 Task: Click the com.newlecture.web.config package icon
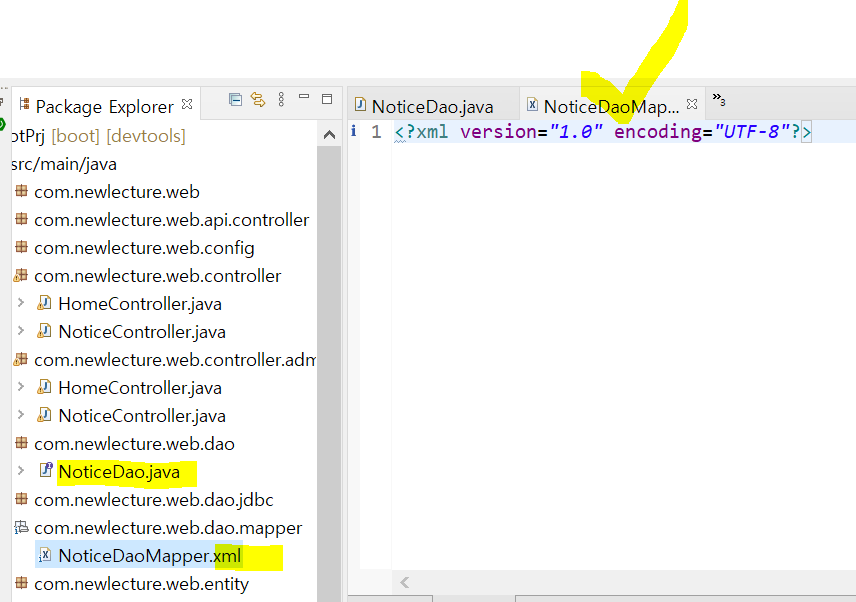(21, 246)
